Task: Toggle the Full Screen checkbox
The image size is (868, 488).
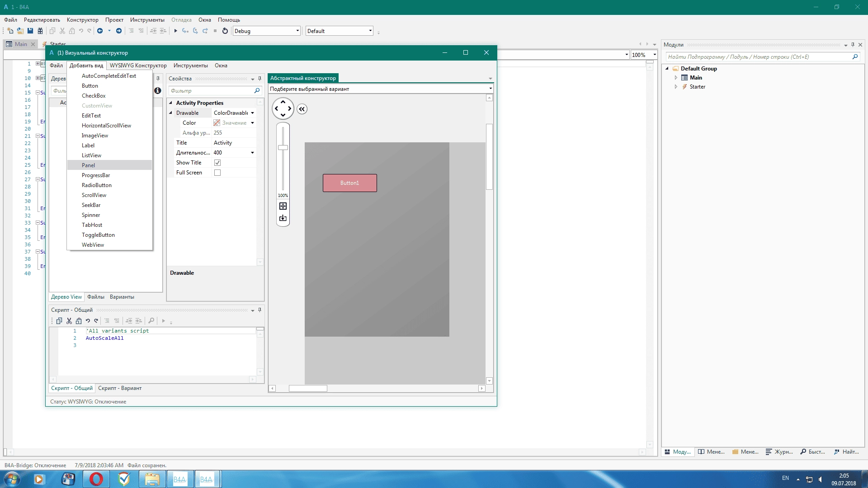Action: click(x=217, y=173)
